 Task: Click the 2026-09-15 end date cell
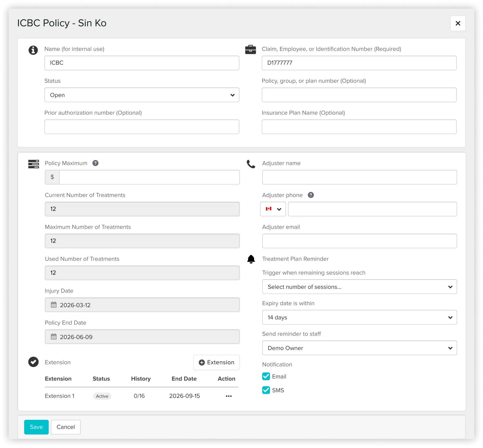tap(184, 396)
